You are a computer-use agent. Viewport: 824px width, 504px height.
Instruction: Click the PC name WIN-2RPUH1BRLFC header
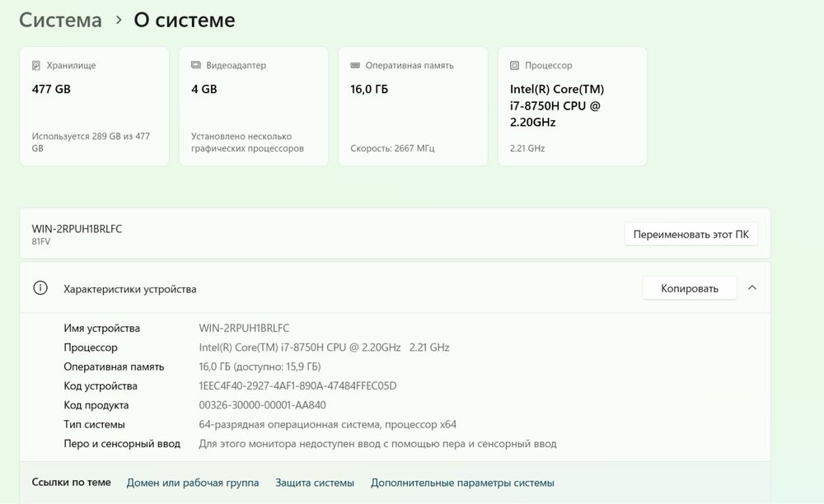pyautogui.click(x=77, y=229)
